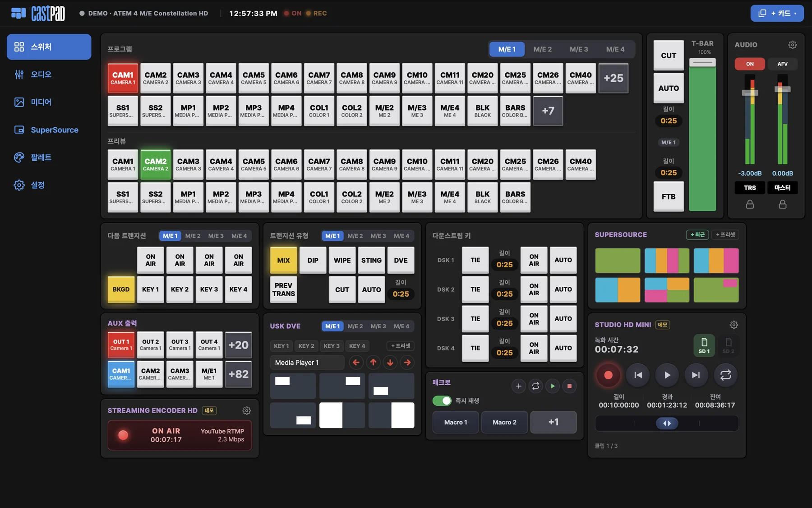This screenshot has width=812, height=508.
Task: Switch to M/E 4 in 프로그램 panel
Action: pyautogui.click(x=615, y=49)
